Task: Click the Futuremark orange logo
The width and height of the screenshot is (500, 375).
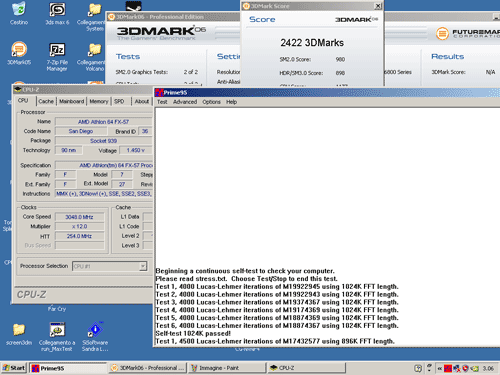Action: click(442, 33)
